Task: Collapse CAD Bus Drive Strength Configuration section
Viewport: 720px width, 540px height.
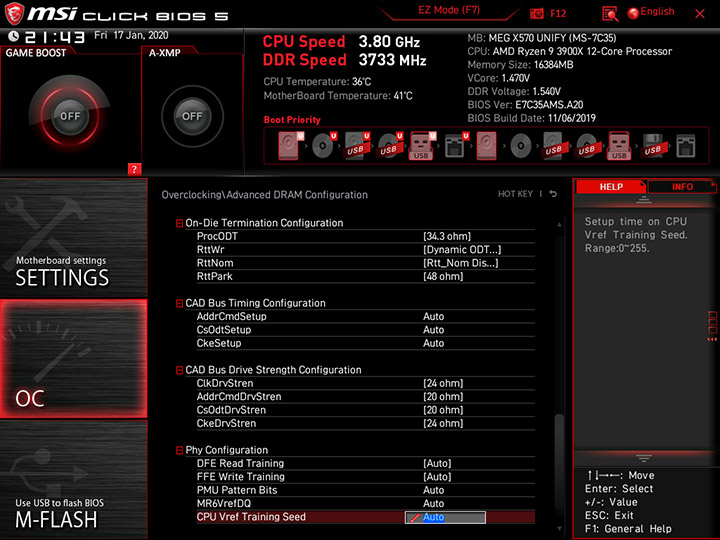Action: 180,370
